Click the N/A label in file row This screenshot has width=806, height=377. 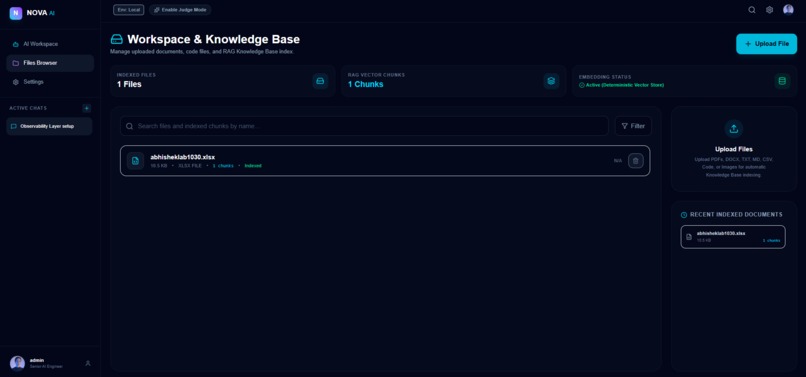click(618, 161)
